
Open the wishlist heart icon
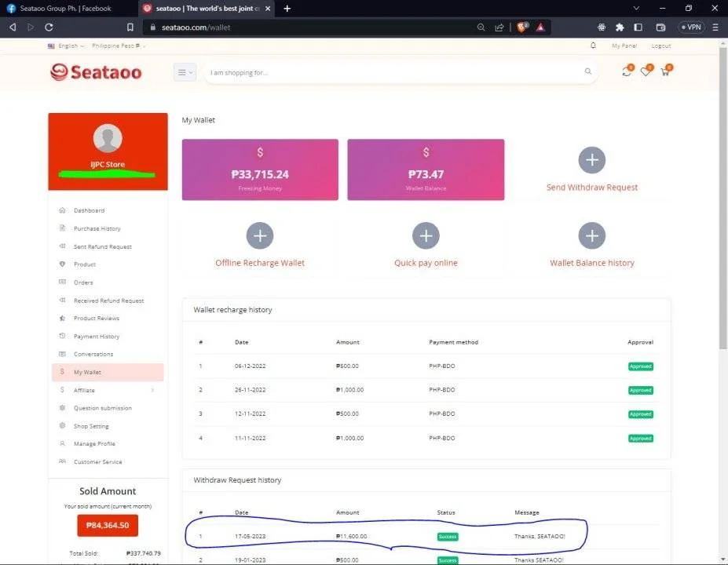tap(646, 71)
